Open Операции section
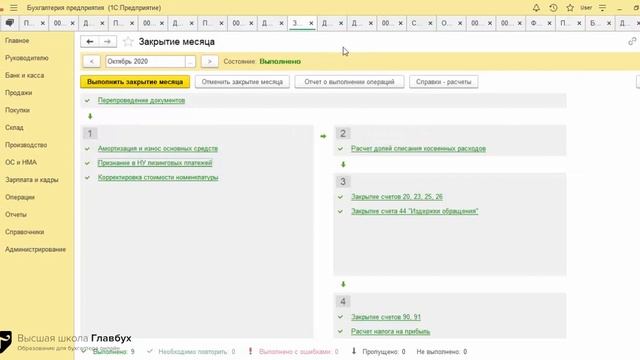The image size is (640, 360). pyautogui.click(x=20, y=198)
